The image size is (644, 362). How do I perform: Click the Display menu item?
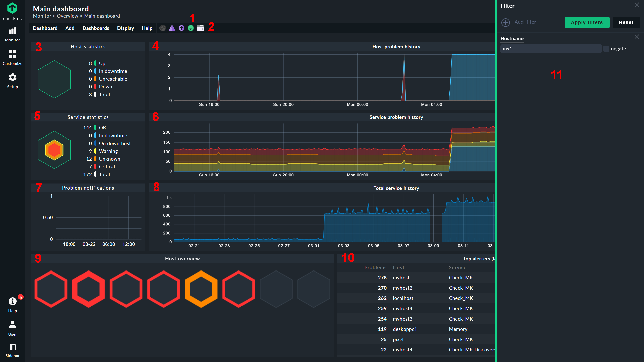125,28
